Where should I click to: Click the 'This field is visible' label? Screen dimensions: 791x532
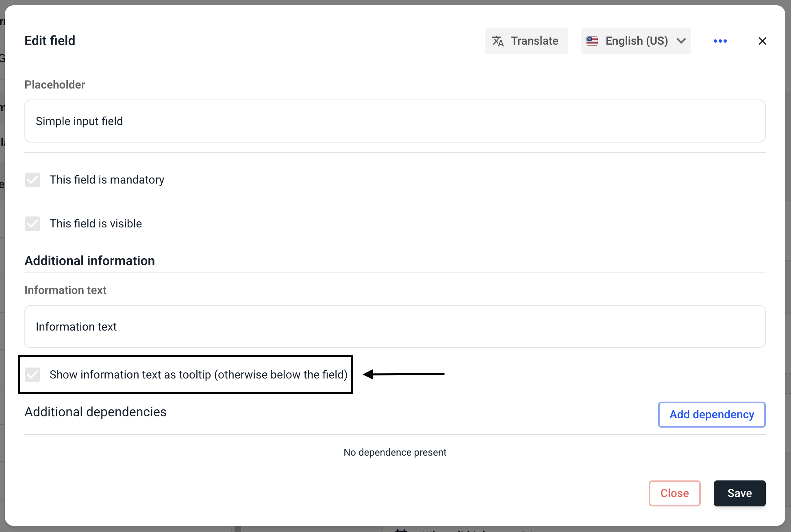point(96,224)
